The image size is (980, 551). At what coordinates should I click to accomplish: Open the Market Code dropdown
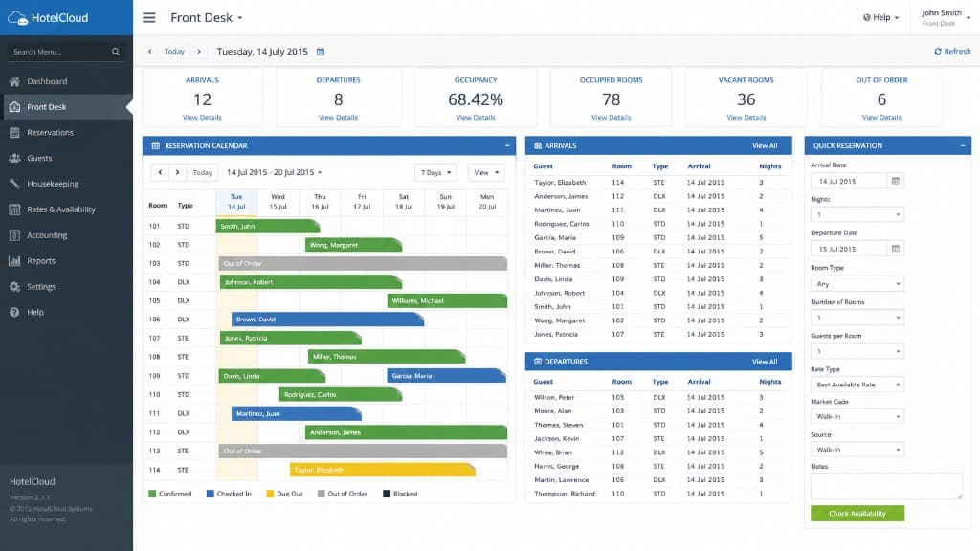(x=857, y=417)
